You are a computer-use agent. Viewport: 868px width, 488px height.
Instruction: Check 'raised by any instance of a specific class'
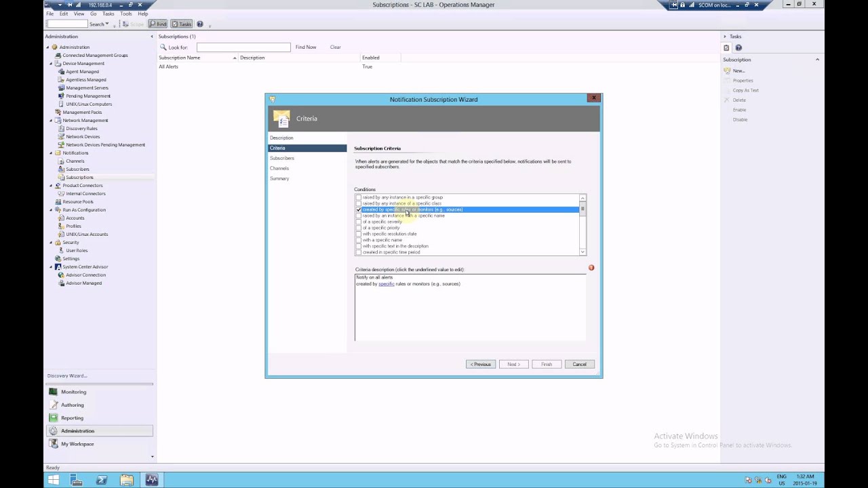(x=359, y=203)
